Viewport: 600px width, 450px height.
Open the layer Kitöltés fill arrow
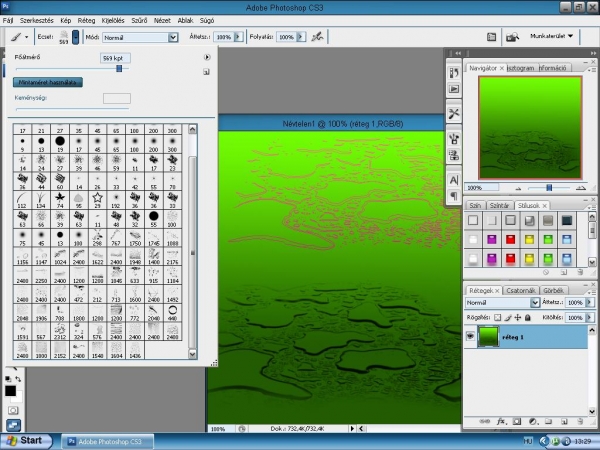point(589,317)
